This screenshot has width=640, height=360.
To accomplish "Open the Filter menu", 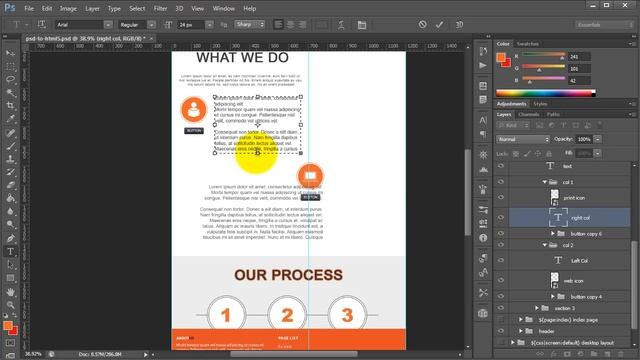I will (x=160, y=8).
